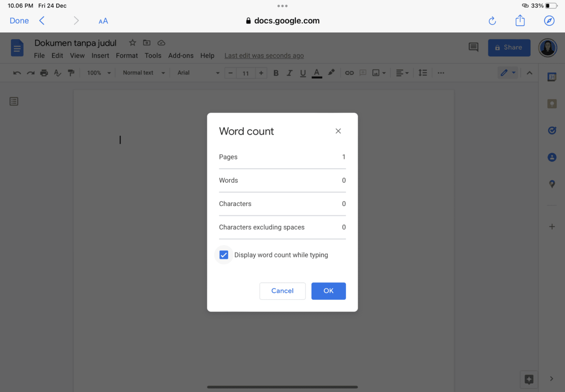Viewport: 565px width, 392px height.
Task: Open the Tools menu
Action: point(153,55)
